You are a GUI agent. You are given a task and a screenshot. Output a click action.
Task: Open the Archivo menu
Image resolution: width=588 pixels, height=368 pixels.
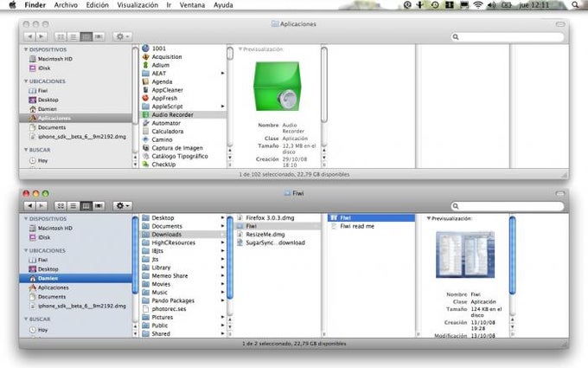pyautogui.click(x=66, y=5)
